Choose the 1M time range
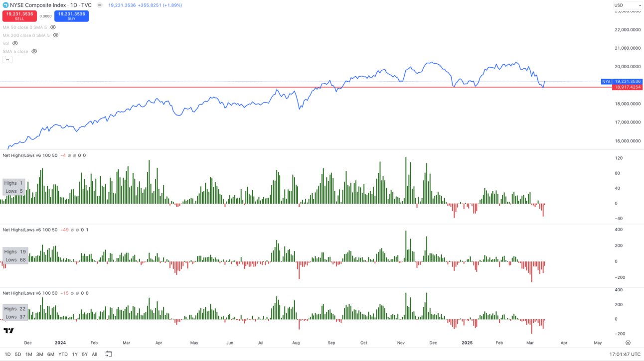The height and width of the screenshot is (361, 644). point(29,355)
